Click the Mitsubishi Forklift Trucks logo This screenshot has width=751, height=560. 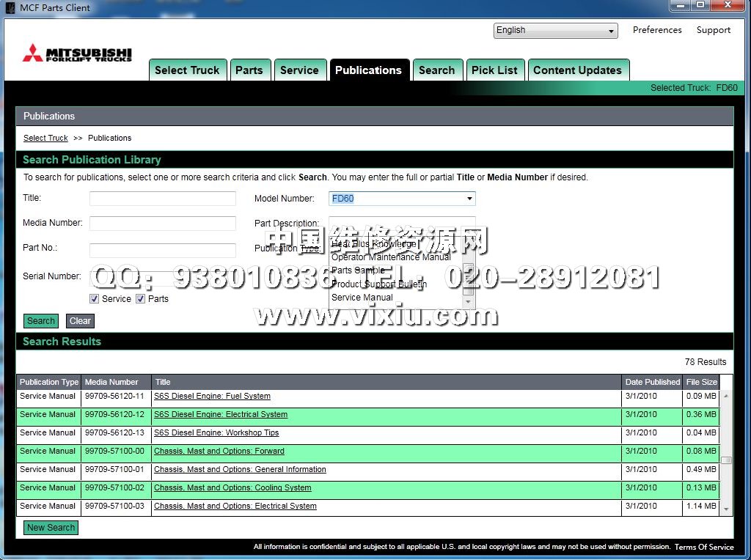click(x=77, y=54)
